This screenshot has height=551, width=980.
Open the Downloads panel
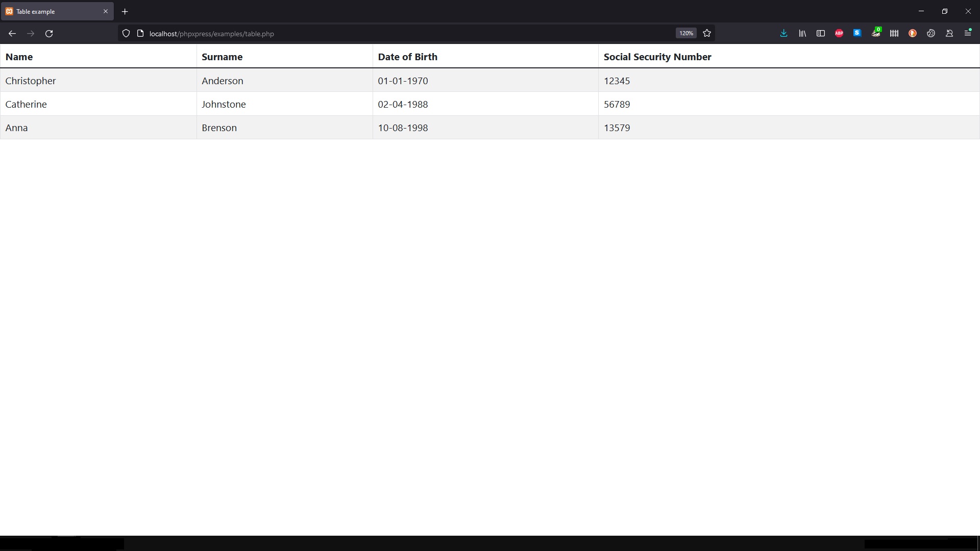click(x=783, y=33)
